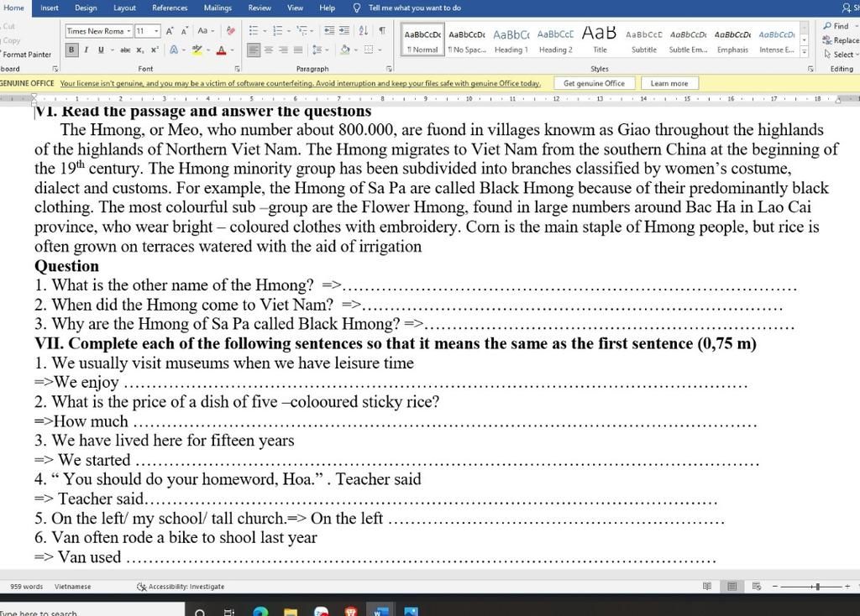Switch to Read Mode view
This screenshot has width=860, height=616.
point(707,587)
